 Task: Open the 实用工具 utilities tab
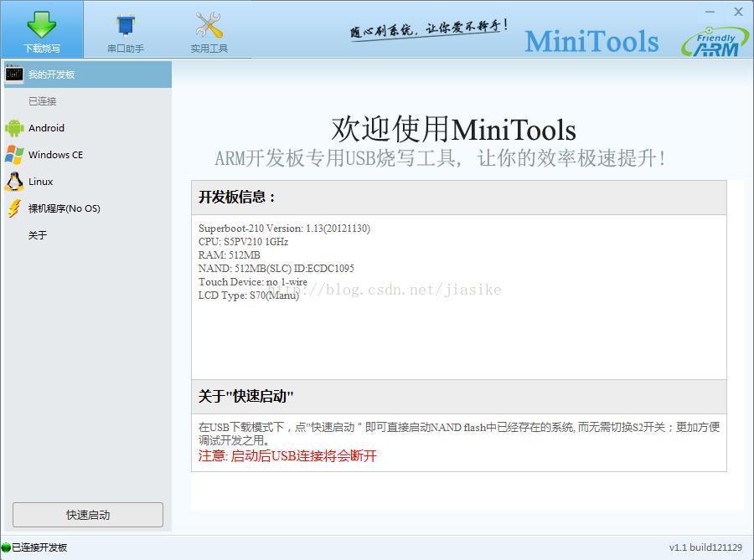(209, 29)
